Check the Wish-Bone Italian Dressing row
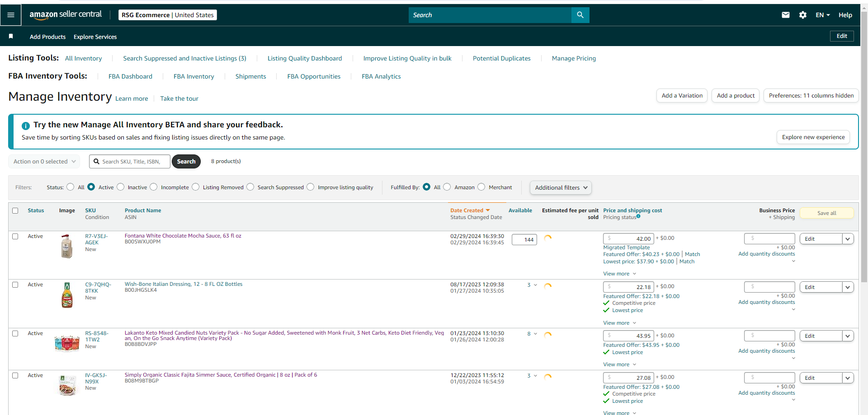This screenshot has height=415, width=868. [x=15, y=284]
